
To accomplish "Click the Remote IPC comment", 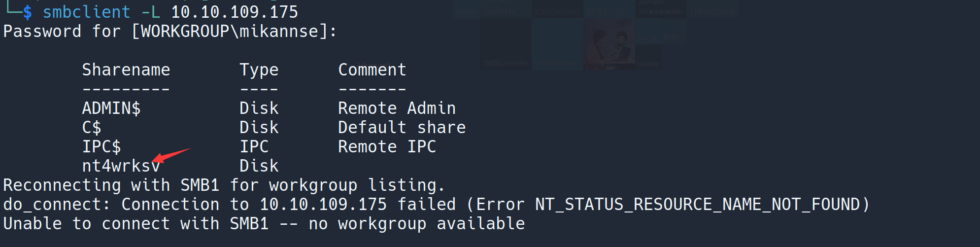I will [x=387, y=147].
